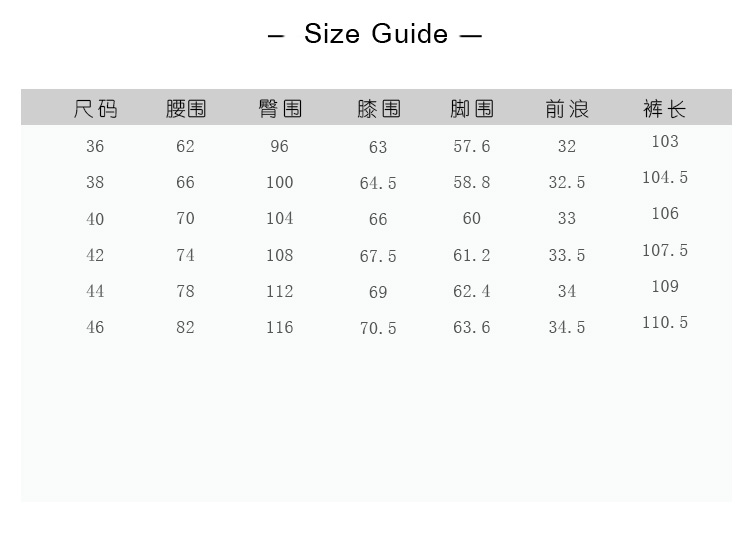
Task: Click the 裤长 column header
Action: tap(665, 108)
